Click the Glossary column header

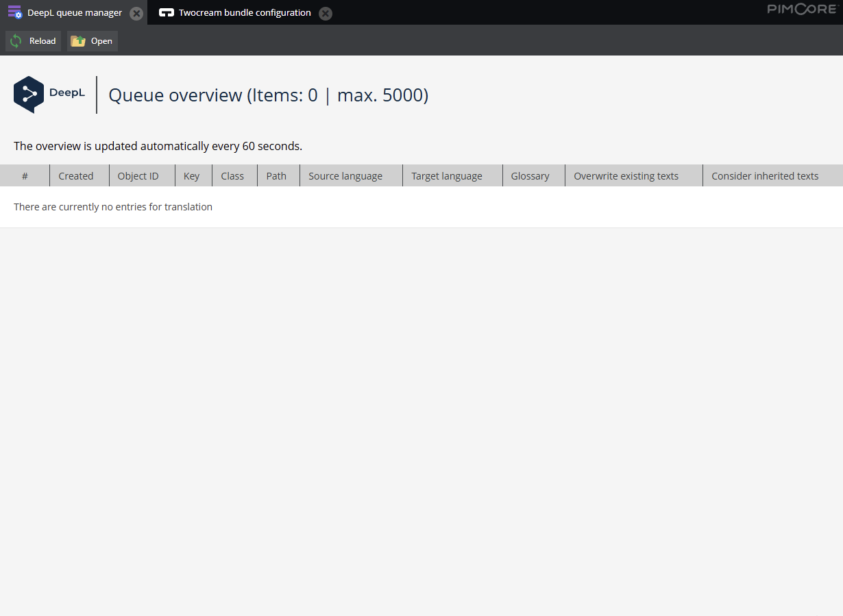534,176
